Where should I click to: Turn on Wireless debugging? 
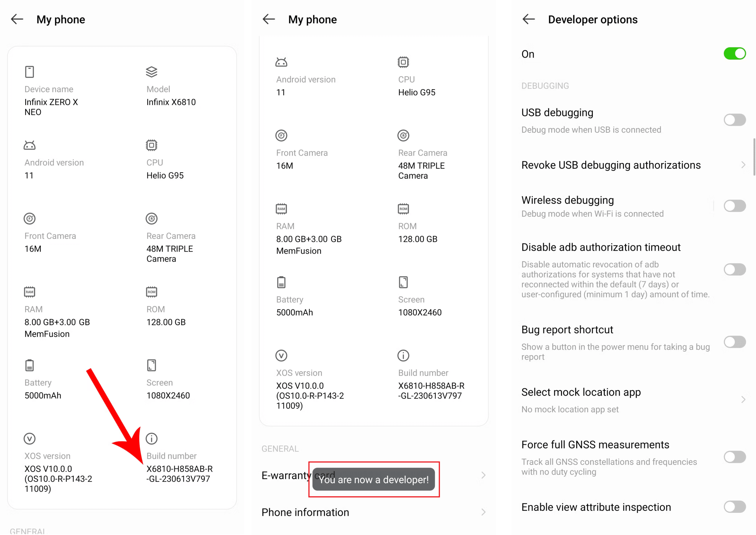734,206
